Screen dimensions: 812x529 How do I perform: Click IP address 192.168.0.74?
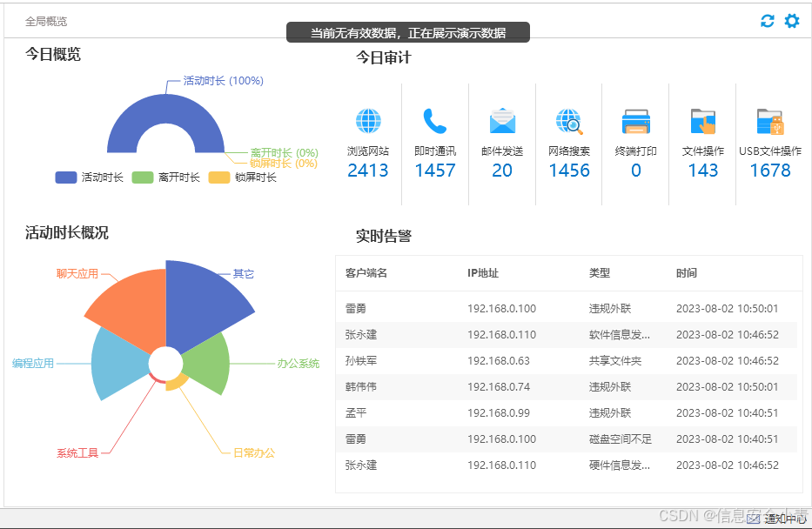coord(498,386)
